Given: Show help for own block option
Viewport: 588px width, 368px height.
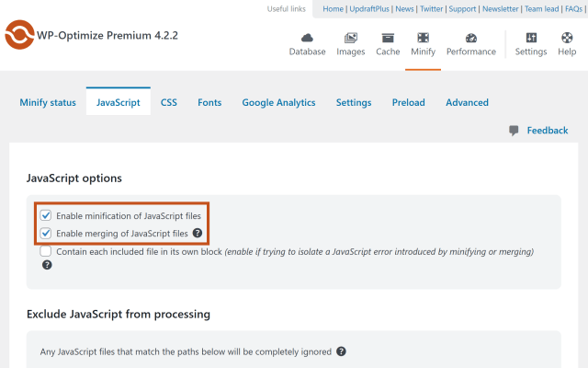Looking at the screenshot, I should (x=47, y=265).
